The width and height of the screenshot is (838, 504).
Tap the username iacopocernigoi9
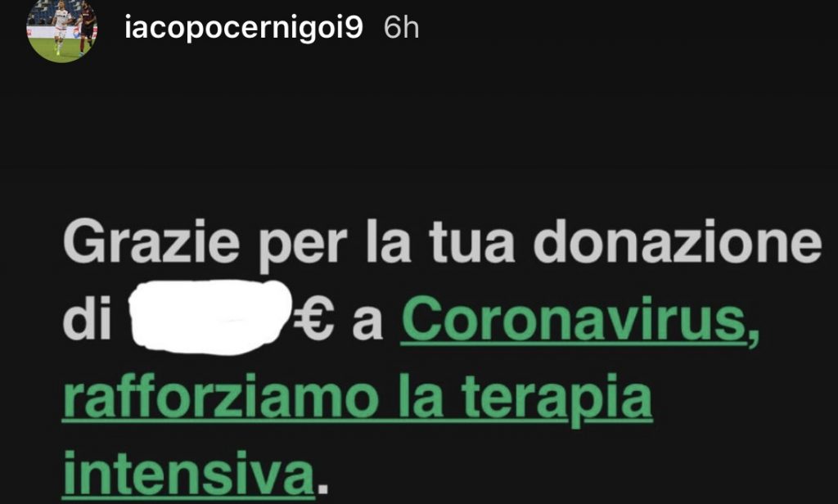(244, 27)
